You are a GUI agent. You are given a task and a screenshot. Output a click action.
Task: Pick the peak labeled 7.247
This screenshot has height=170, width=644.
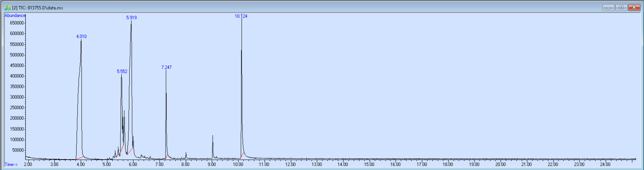coord(166,67)
